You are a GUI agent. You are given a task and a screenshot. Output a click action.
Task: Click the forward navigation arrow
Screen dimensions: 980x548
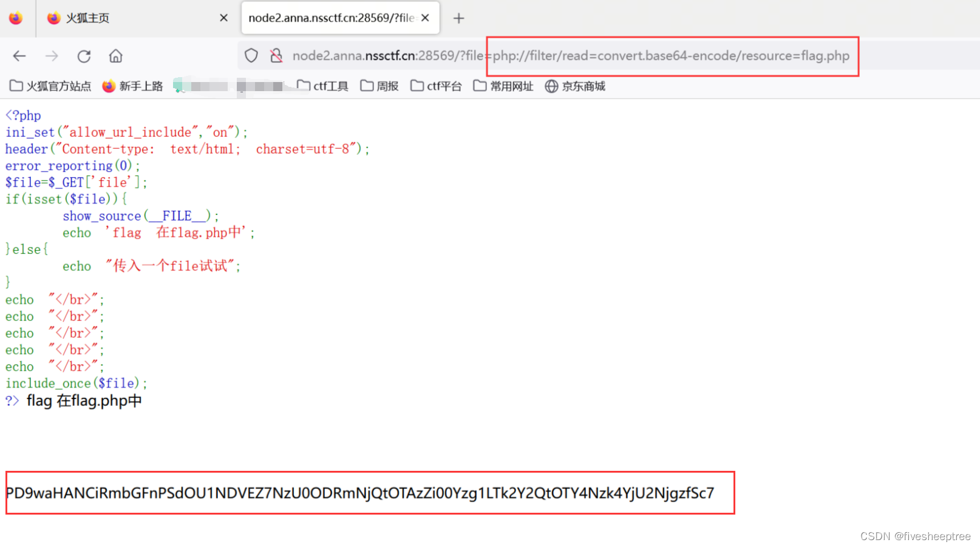click(x=52, y=56)
